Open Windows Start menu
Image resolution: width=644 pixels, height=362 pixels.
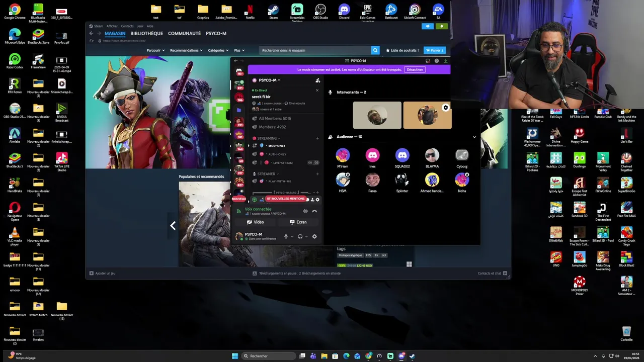pos(235,356)
